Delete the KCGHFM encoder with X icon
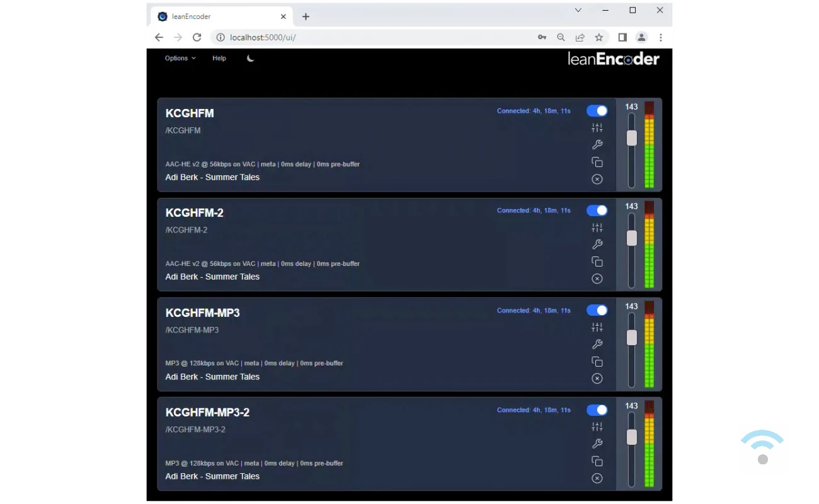Image resolution: width=819 pixels, height=504 pixels. coord(597,179)
